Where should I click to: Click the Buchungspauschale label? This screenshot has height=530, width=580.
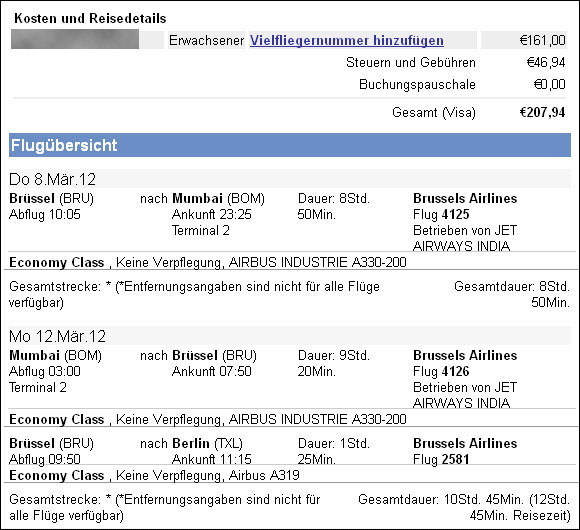click(x=417, y=84)
